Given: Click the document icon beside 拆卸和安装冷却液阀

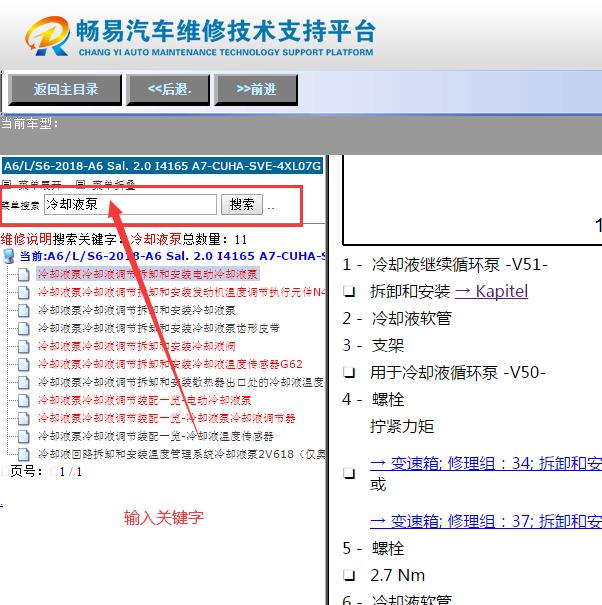Looking at the screenshot, I should click(24, 346).
